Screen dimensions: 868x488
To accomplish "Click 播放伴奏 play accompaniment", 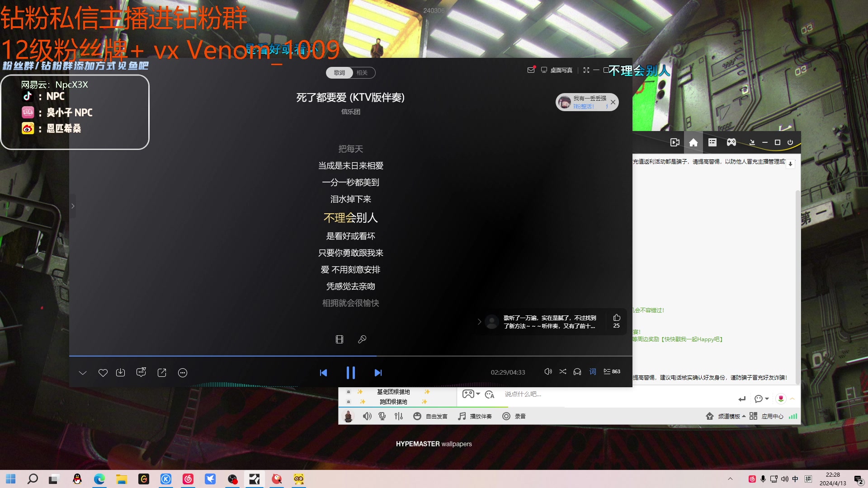I will click(x=475, y=416).
